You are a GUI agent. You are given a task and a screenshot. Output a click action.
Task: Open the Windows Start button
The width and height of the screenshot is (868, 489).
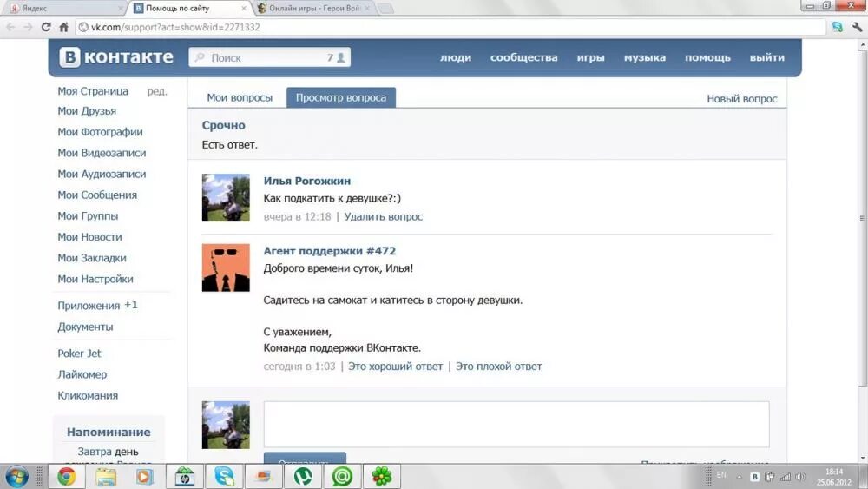[x=16, y=477]
